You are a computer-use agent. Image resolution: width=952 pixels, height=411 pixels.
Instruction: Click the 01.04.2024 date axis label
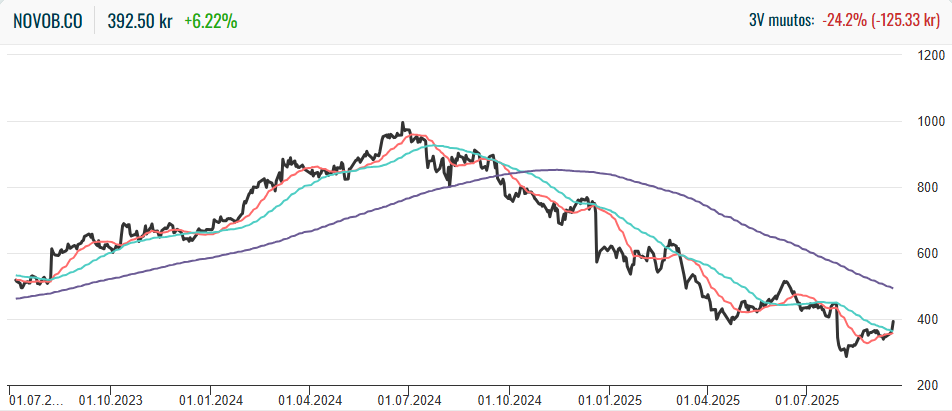coord(309,398)
